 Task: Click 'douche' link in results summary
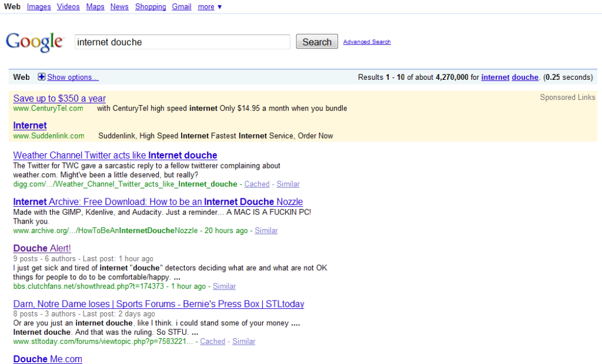pyautogui.click(x=525, y=77)
